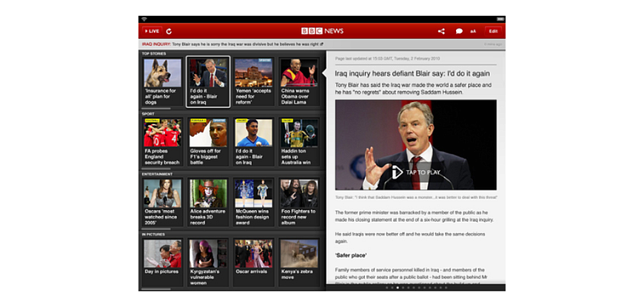Open 'Insurance for all' plan for dogs story
This screenshot has height=307, width=644.
tap(162, 82)
